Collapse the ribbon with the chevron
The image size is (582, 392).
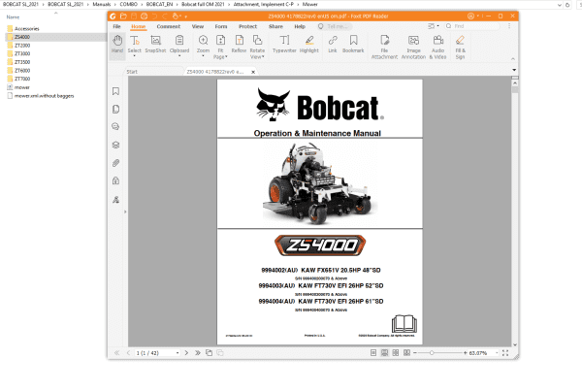point(513,58)
